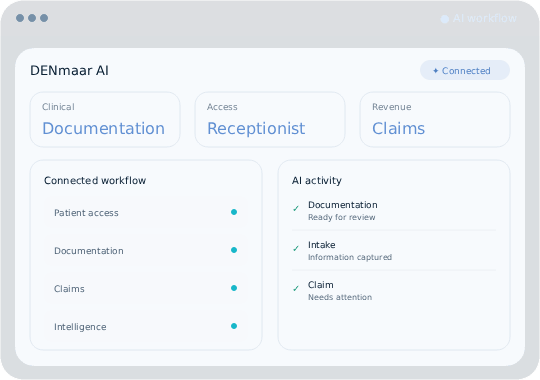
Task: Click the teal dot beside Intelligence
Action: pyautogui.click(x=234, y=326)
